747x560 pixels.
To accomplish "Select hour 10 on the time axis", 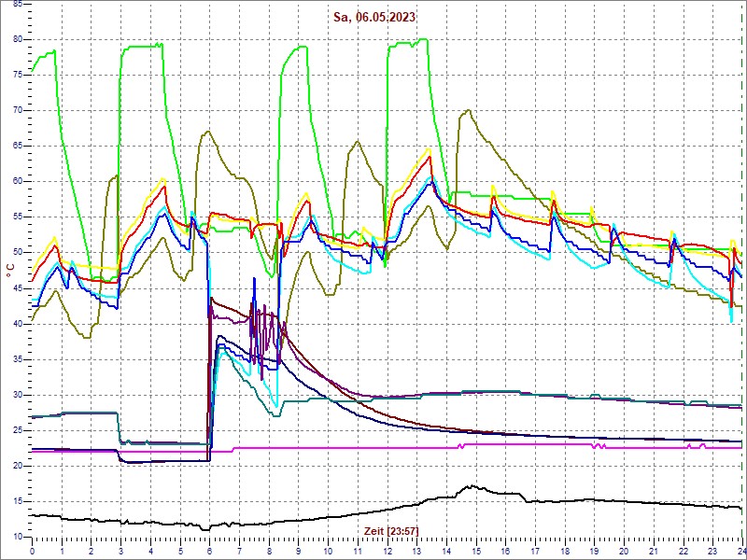I will (x=328, y=551).
